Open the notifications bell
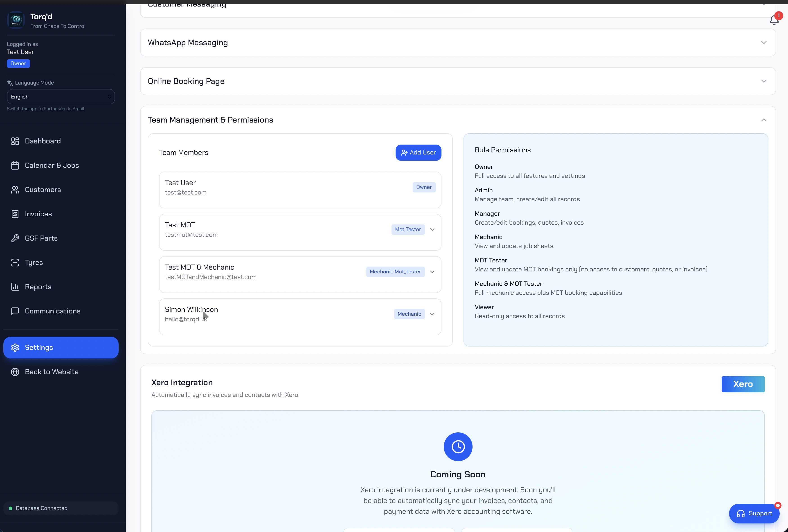Screen dimensions: 788x532 [x=774, y=20]
